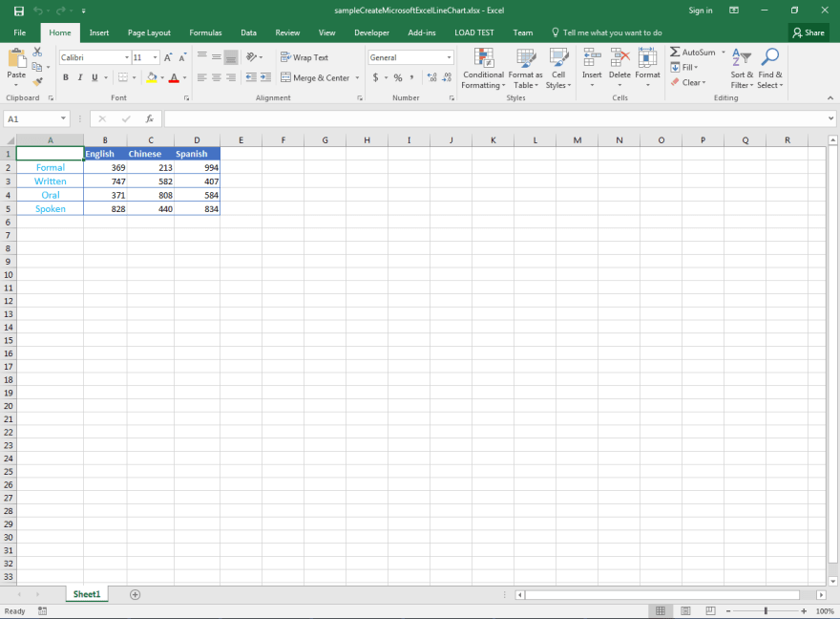Click the zoom slider handle
The height and width of the screenshot is (619, 840).
766,611
